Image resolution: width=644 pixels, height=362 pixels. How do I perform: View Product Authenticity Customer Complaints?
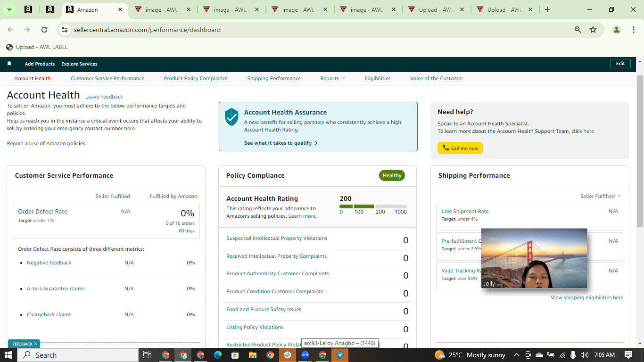(278, 273)
